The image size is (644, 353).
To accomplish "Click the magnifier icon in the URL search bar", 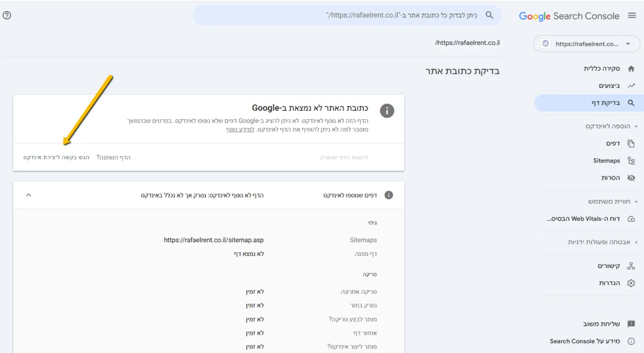I will point(489,15).
